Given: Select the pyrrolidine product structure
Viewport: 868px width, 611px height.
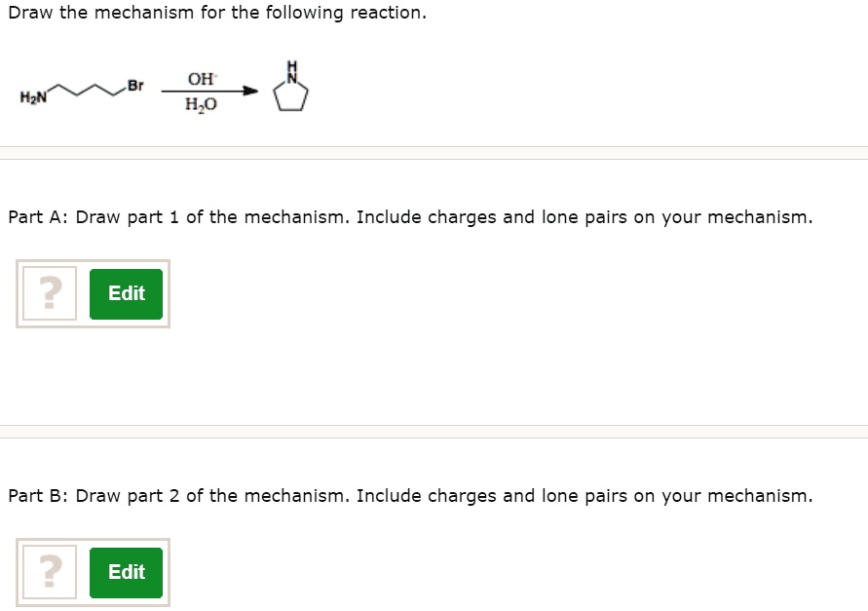Looking at the screenshot, I should (x=291, y=93).
